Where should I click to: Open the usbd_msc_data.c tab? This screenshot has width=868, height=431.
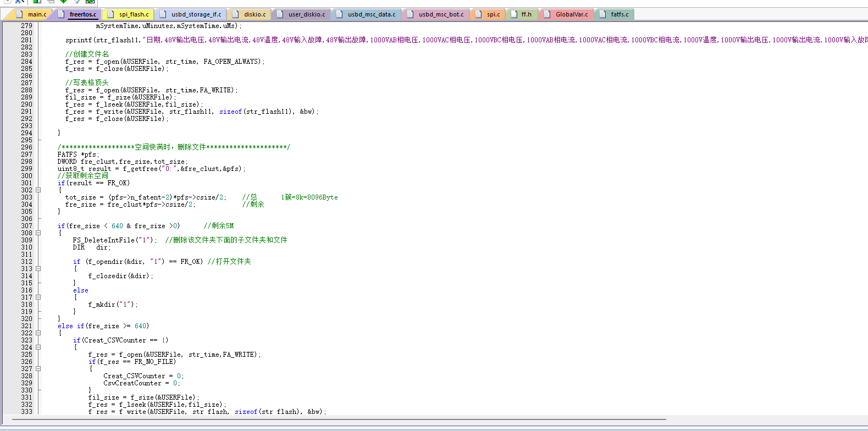367,14
